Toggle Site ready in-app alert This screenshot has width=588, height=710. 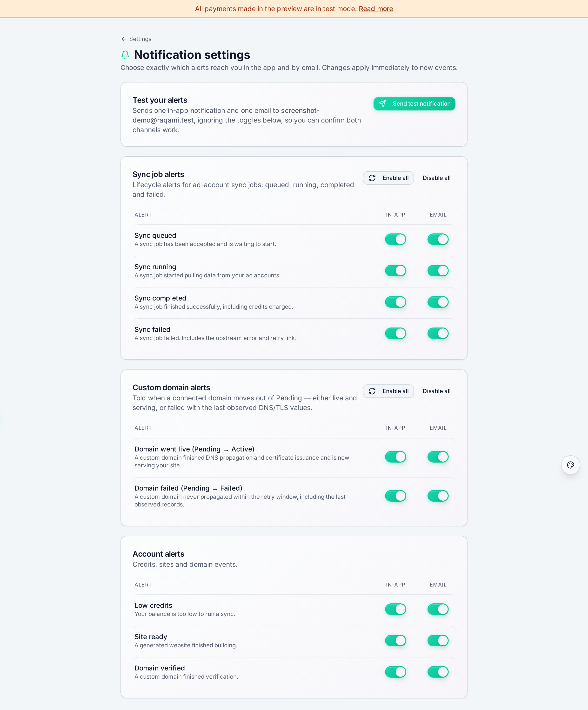click(395, 640)
